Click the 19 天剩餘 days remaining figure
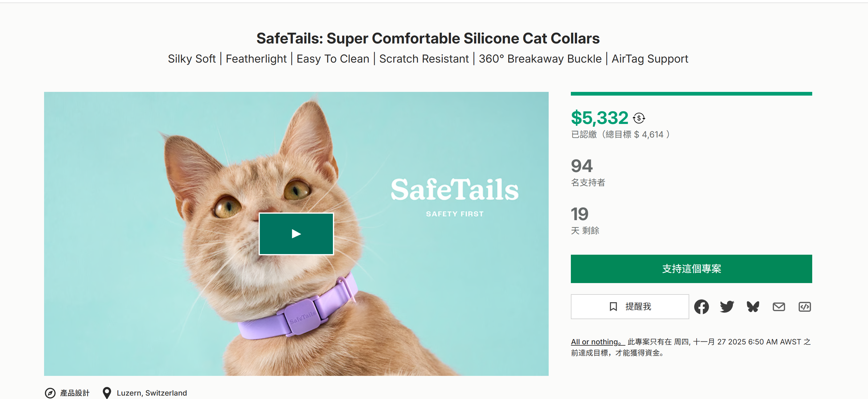Screen dimensions: 868x399 [x=579, y=214]
